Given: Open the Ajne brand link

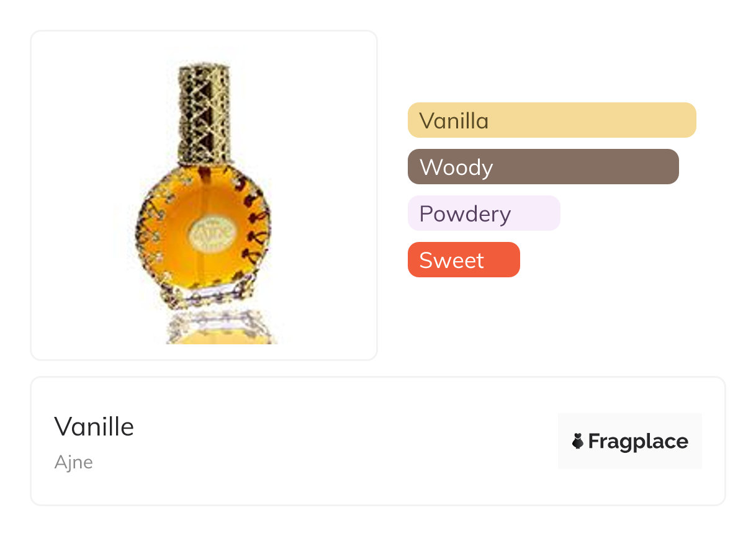Looking at the screenshot, I should [x=73, y=462].
